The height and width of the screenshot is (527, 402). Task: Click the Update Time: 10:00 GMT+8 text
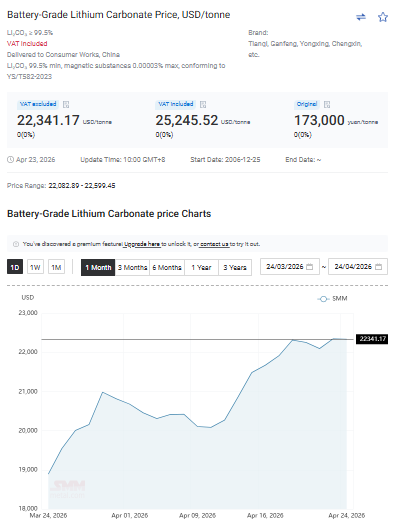click(x=123, y=160)
